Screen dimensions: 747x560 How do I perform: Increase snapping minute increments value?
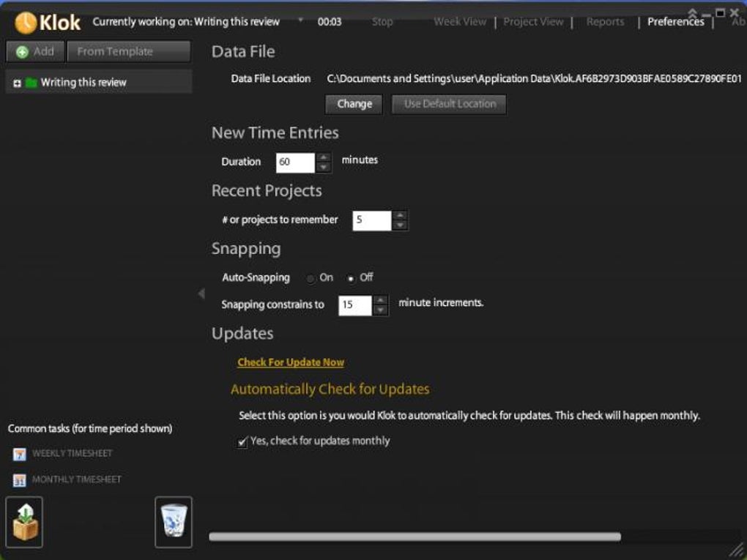tap(380, 300)
